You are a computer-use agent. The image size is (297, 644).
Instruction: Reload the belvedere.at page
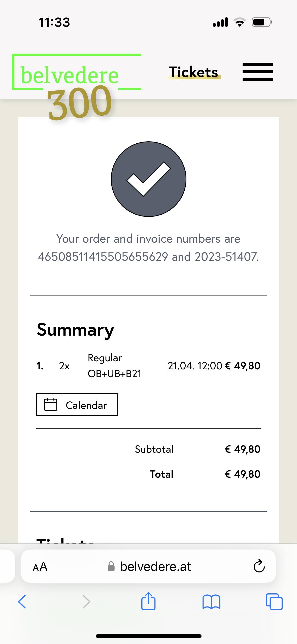pos(259,566)
